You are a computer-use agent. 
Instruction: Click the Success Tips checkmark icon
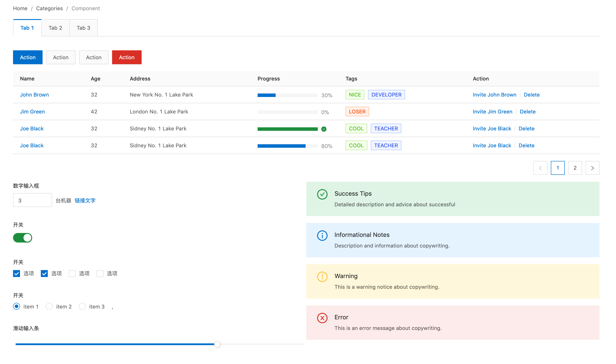click(322, 194)
